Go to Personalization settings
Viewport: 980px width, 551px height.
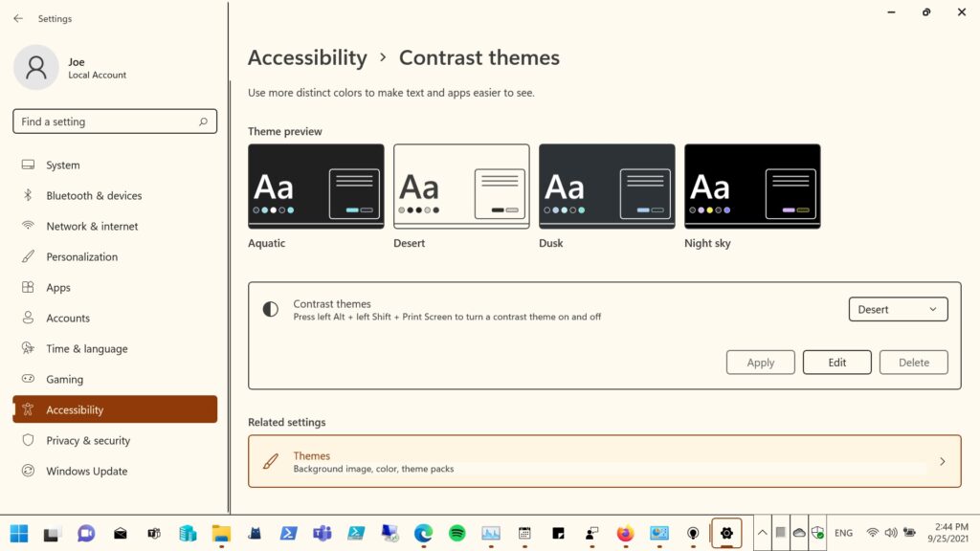point(81,256)
